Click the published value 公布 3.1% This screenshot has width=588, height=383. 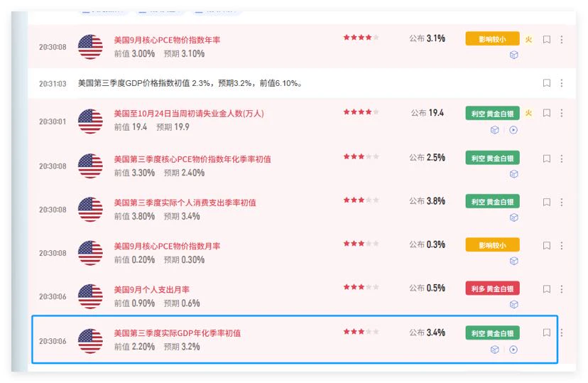(x=427, y=38)
